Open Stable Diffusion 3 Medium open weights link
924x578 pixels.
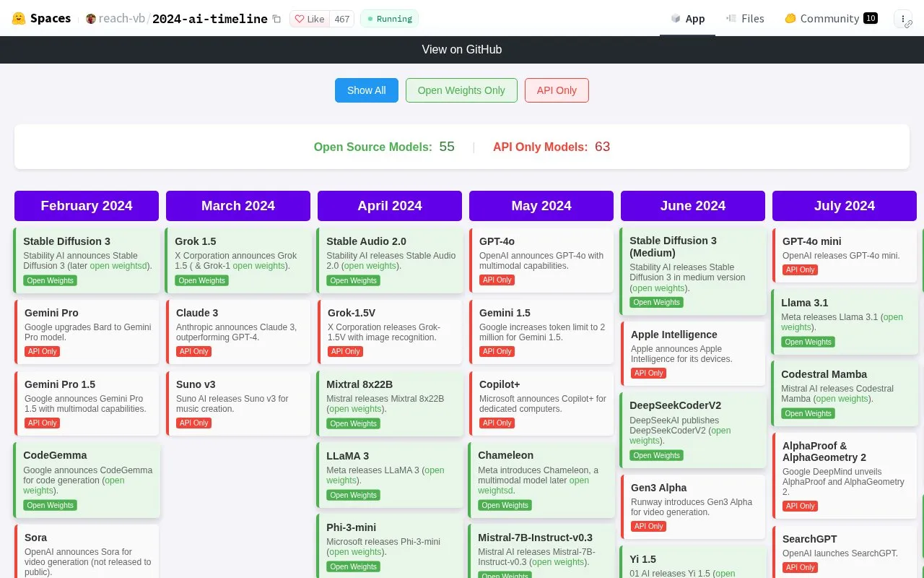coord(659,288)
